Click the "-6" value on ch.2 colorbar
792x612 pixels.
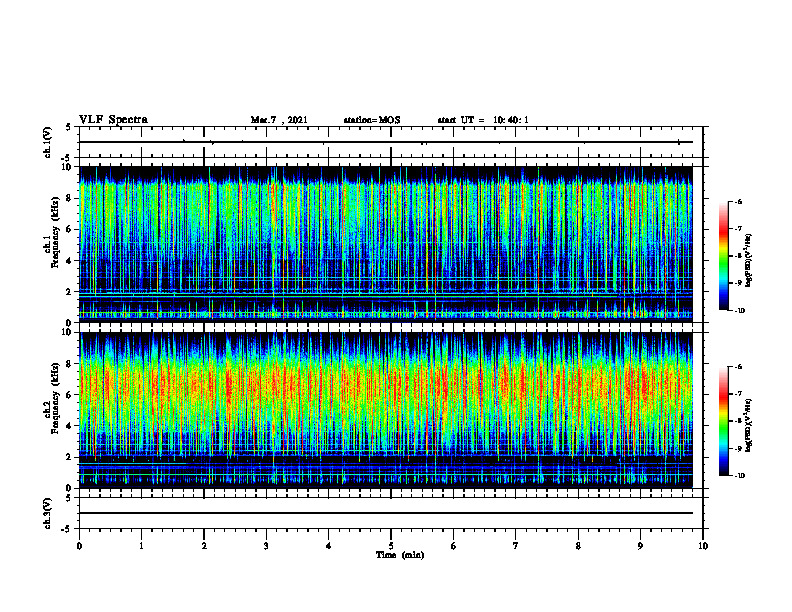coord(739,367)
